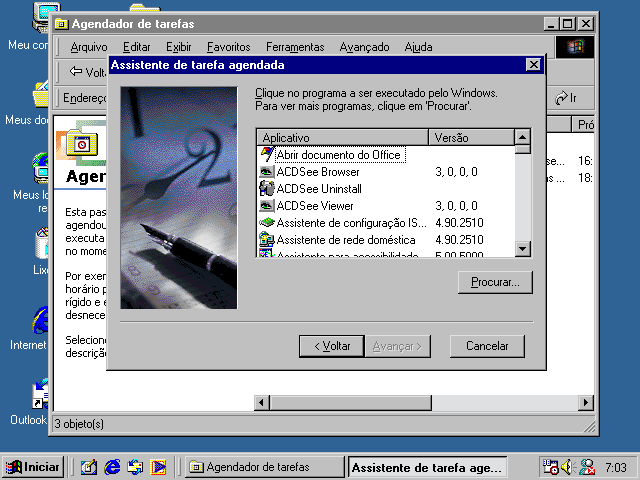Click the Voltar toolbar back button
Viewport: 640px width, 480px height.
(88, 73)
